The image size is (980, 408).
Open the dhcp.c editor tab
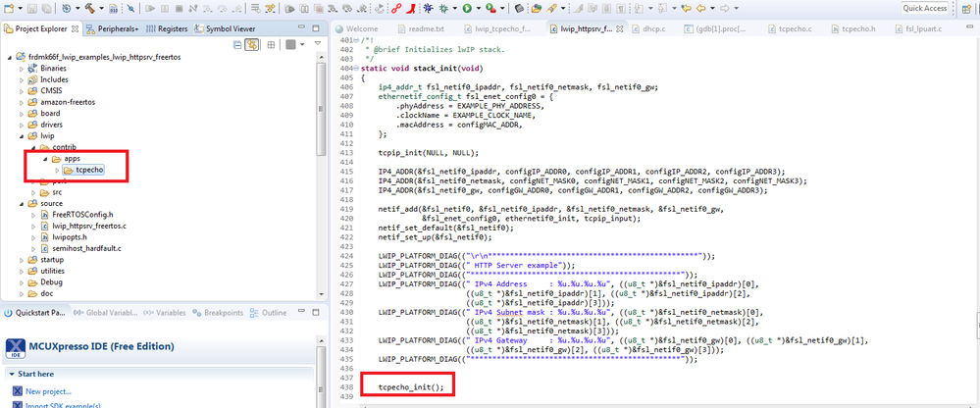click(646, 28)
